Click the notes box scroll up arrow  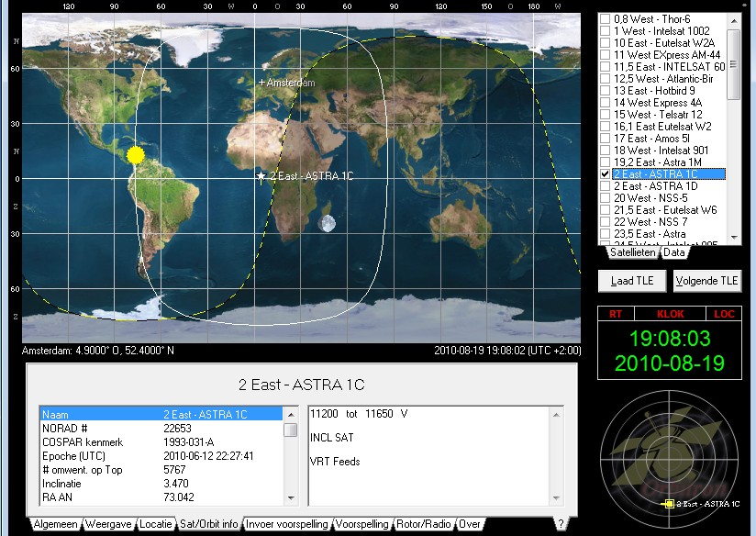click(x=556, y=415)
